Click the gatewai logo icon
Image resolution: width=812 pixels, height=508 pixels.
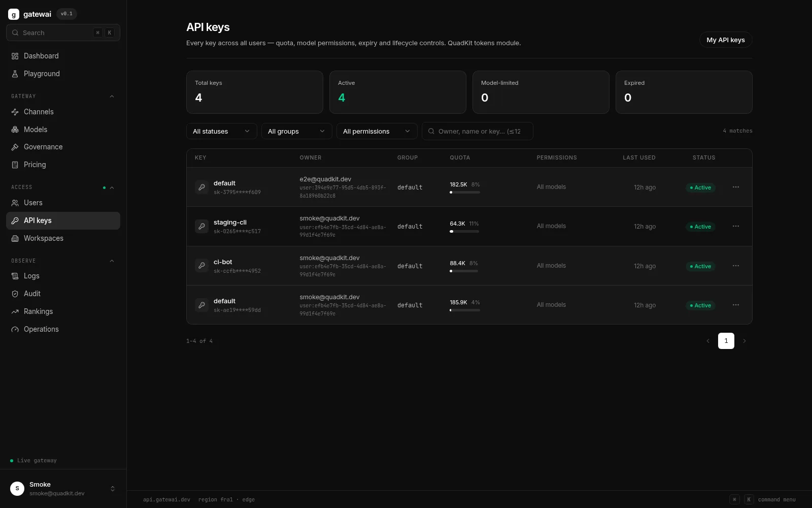click(14, 14)
